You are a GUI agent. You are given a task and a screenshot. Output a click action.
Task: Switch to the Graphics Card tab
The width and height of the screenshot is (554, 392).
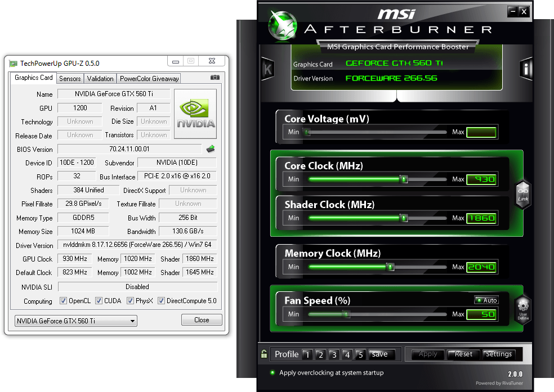coord(34,78)
